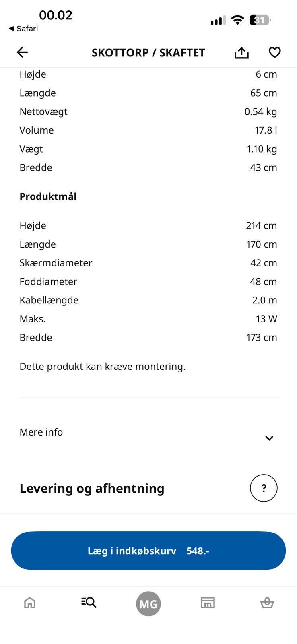Open shopping basket tab icon
The image size is (297, 644).
[267, 603]
